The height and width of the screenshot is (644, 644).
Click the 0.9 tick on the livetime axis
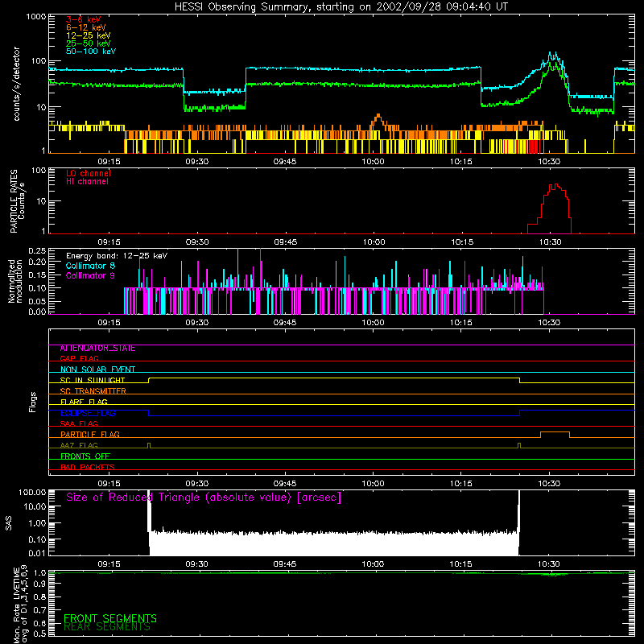tap(39, 584)
